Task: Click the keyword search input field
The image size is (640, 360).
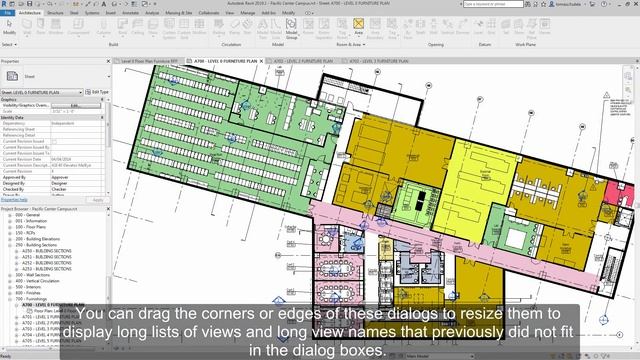Action: pos(493,4)
